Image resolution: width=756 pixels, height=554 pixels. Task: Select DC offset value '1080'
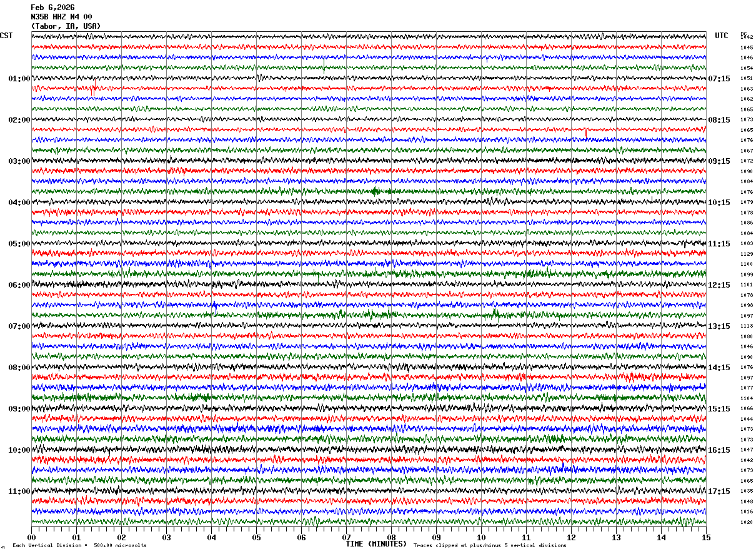(x=747, y=336)
